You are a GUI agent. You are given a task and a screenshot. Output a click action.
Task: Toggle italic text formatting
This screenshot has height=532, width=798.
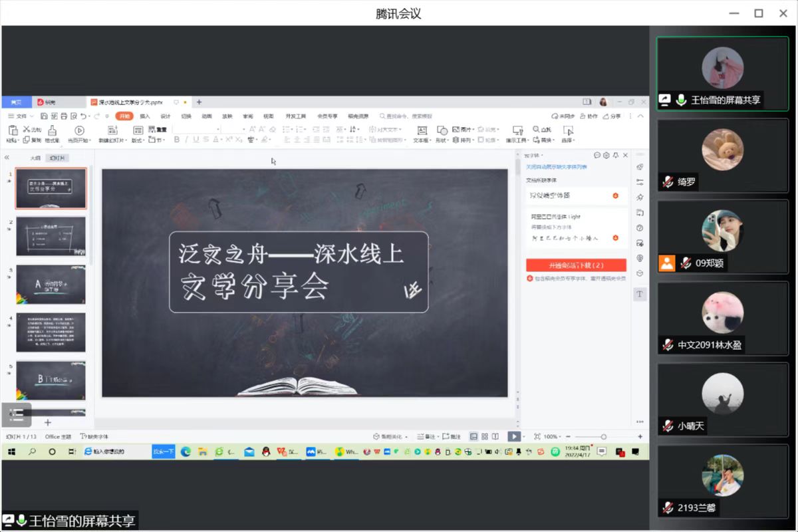(x=187, y=140)
